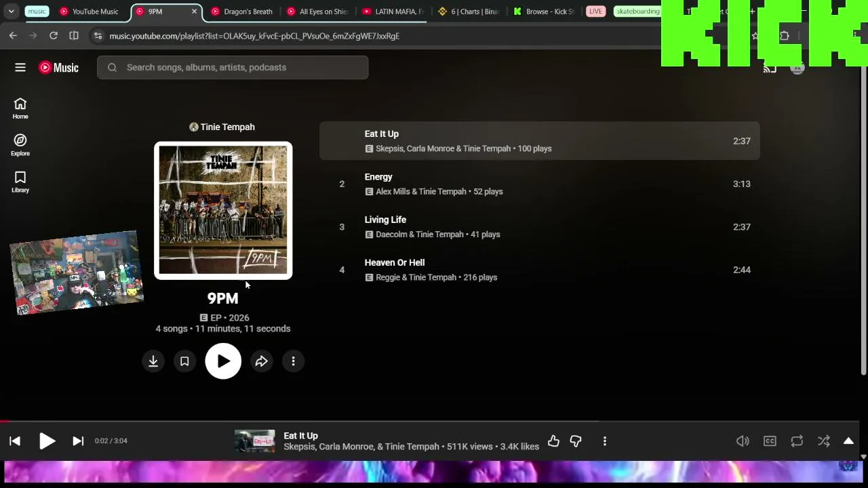868x488 pixels.
Task: Click track number 3 for Living Life
Action: tap(342, 227)
